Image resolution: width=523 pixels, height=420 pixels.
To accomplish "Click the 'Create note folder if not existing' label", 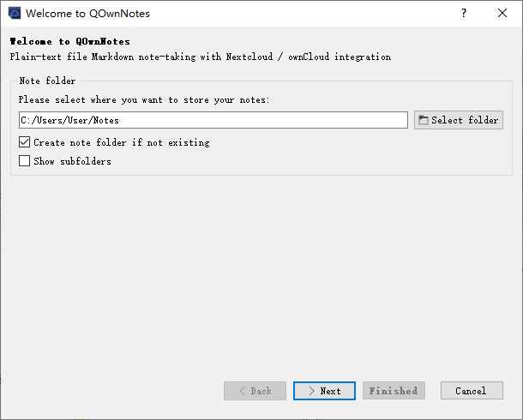I will click(x=121, y=142).
